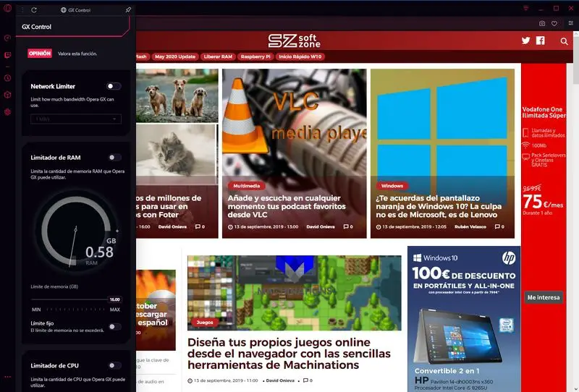This screenshot has height=392, width=579.
Task: Open comments on the Lenovo pantallazo article
Action: click(499, 226)
